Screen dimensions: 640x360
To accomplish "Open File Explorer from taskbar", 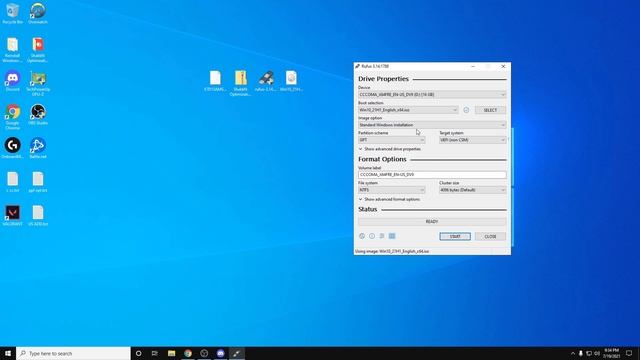I will click(171, 353).
